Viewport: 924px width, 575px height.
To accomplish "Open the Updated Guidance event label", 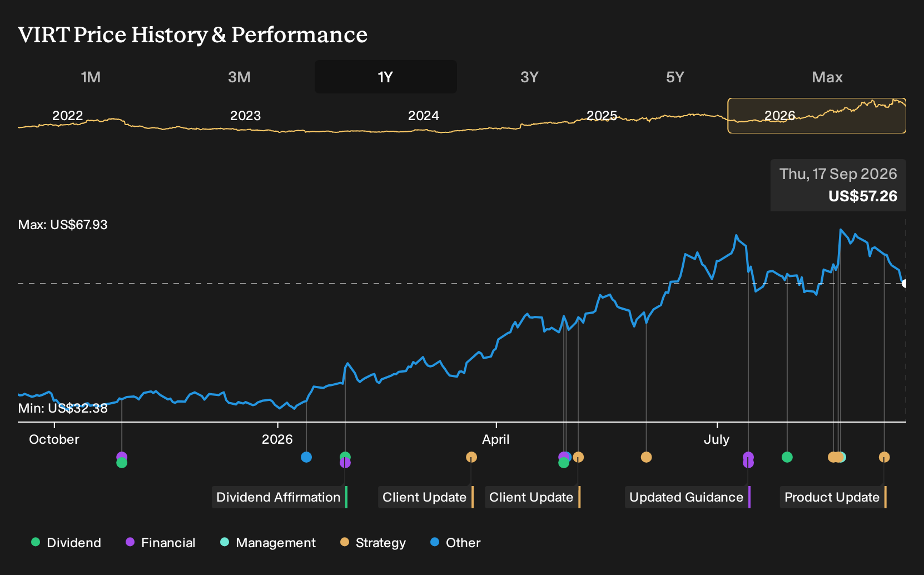I will coord(688,497).
